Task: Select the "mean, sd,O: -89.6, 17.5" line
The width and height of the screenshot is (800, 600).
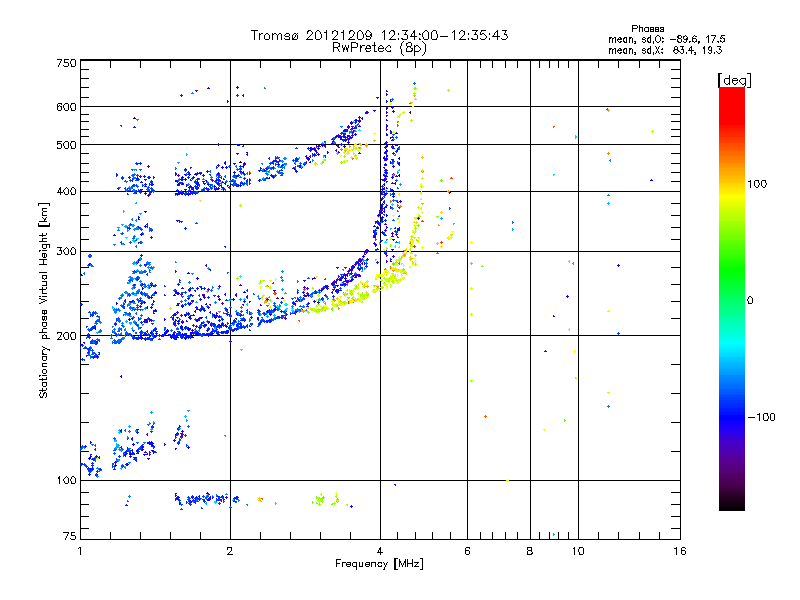Action: click(x=666, y=39)
